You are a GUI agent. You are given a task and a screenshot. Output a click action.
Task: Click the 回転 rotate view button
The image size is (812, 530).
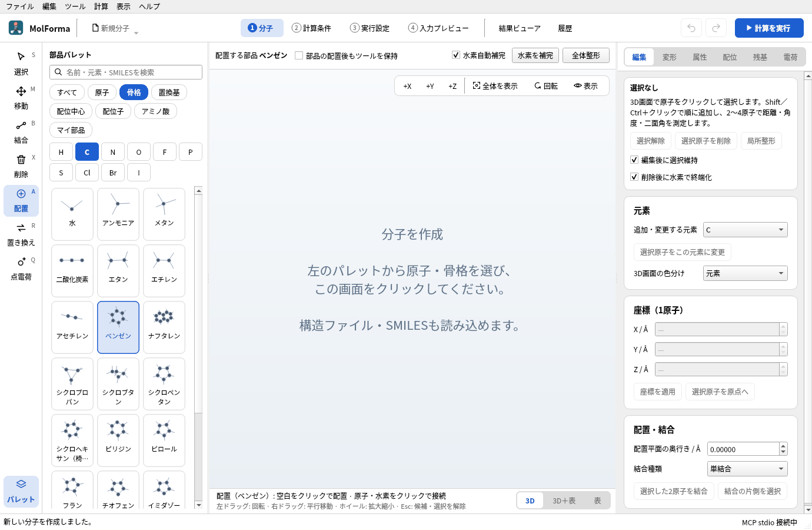coord(546,86)
